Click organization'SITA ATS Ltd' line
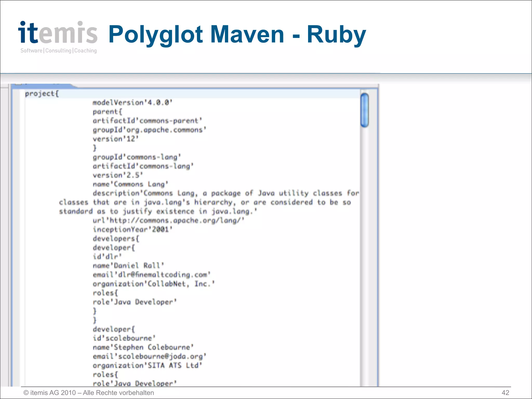 147,365
